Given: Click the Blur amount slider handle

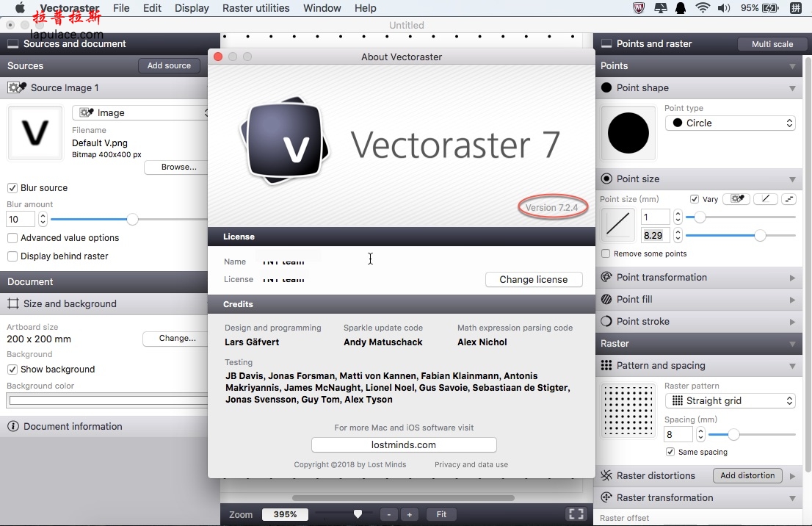Looking at the screenshot, I should click(133, 219).
